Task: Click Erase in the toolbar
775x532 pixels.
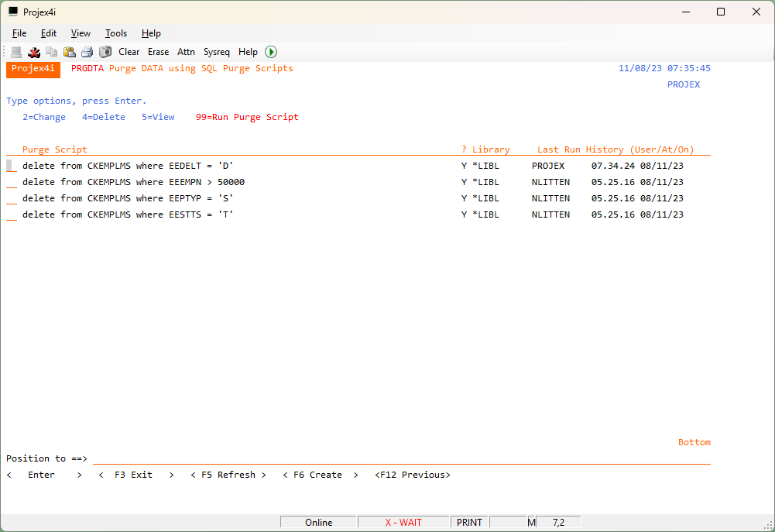Action: pyautogui.click(x=158, y=52)
